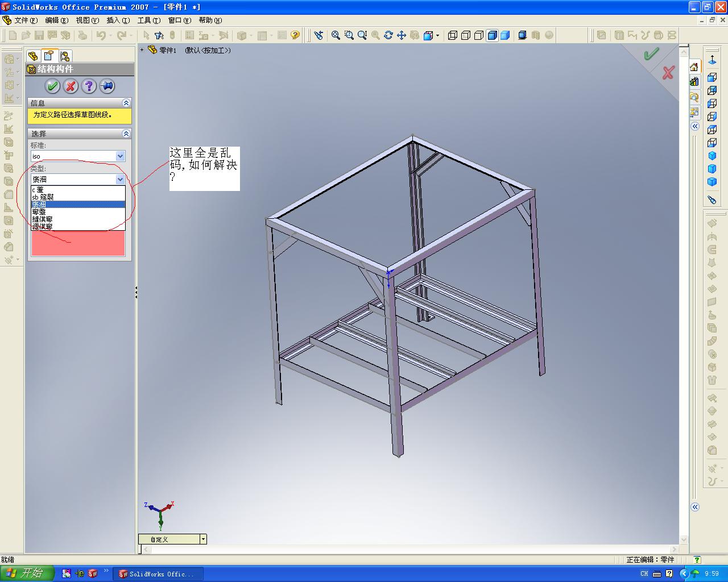Switch display to Hidden Lines Visible

click(x=466, y=35)
